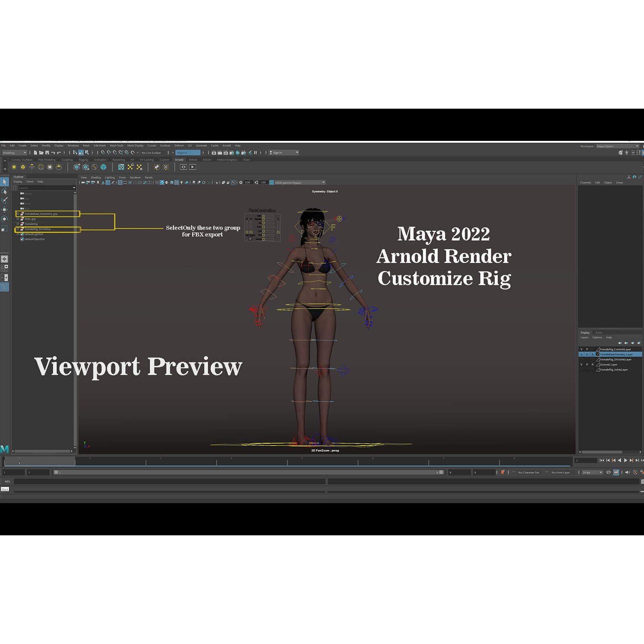Expand the FemaleRig node in the Outliner

[x=18, y=224]
